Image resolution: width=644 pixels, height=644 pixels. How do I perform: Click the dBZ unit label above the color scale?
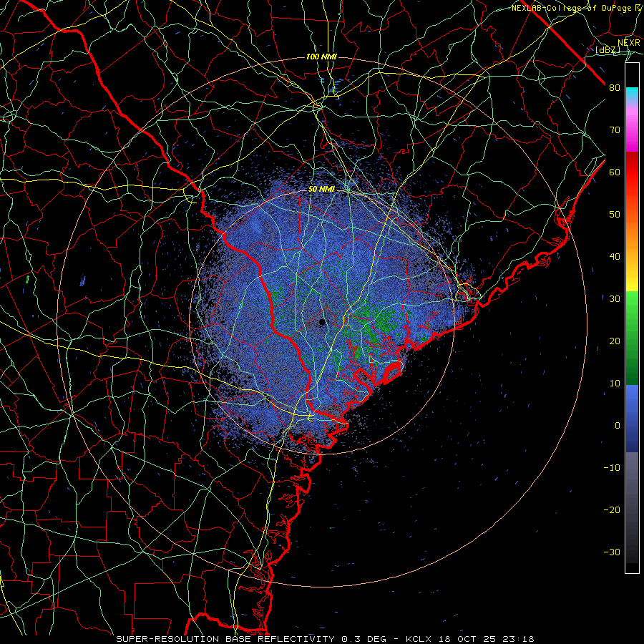click(608, 49)
